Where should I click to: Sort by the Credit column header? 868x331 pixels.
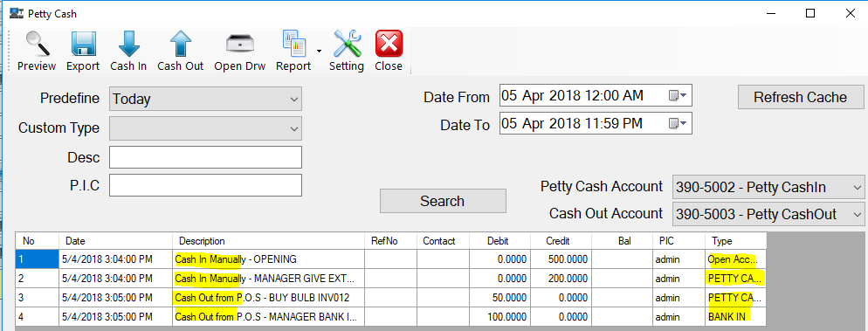[x=561, y=241]
